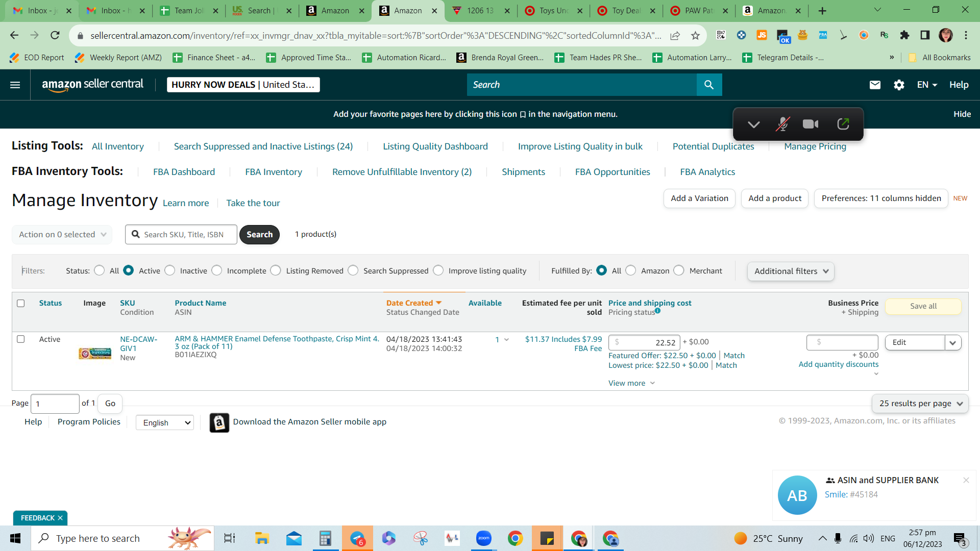Expand View more pricing details
This screenshot has height=551, width=980.
[631, 383]
